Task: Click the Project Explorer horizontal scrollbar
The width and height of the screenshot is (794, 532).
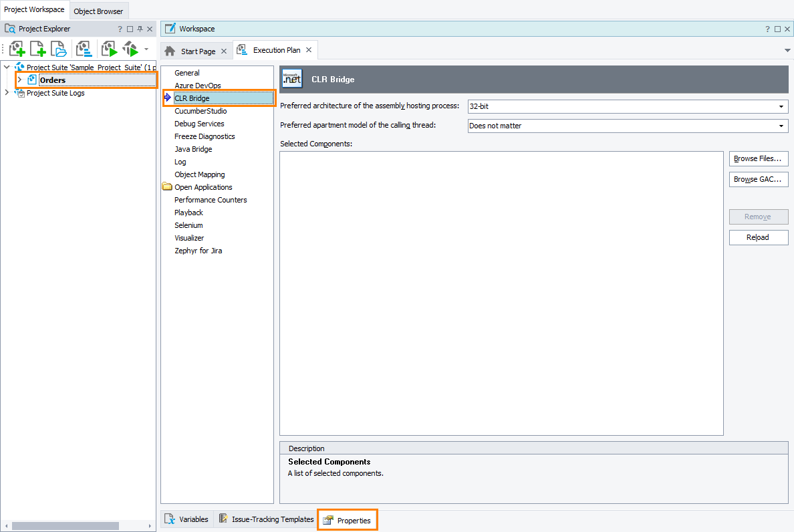Action: (65, 526)
